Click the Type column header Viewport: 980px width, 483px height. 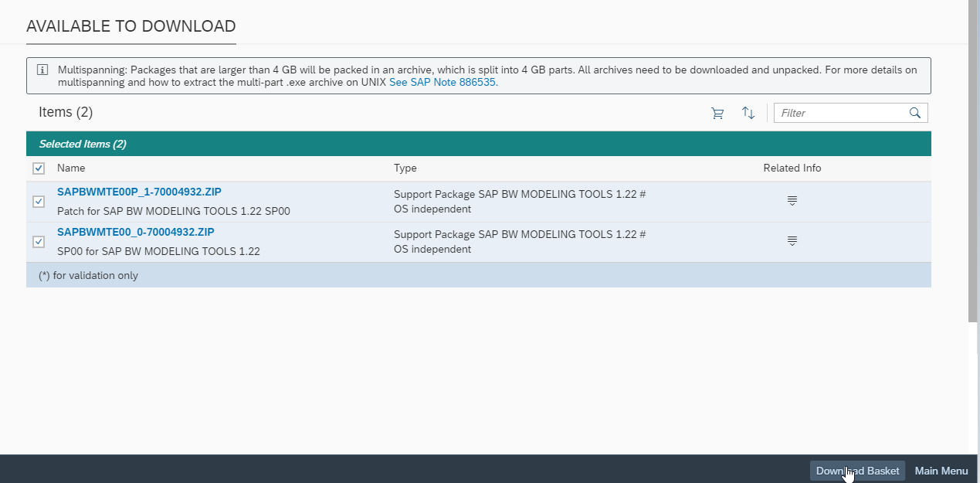(405, 168)
